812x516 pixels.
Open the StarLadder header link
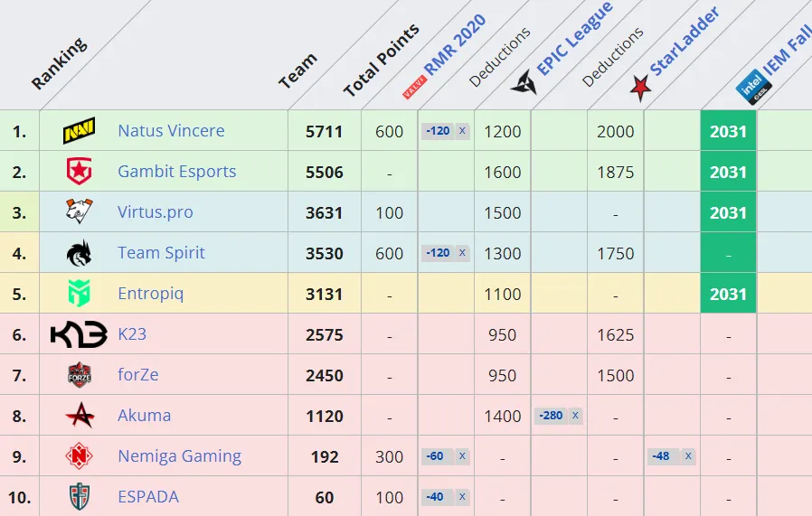(x=685, y=41)
